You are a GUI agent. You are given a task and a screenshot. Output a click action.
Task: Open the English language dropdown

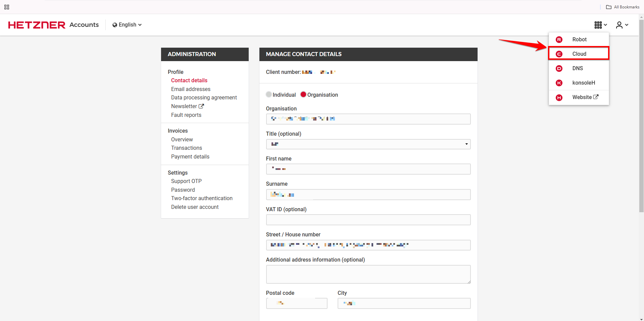pos(127,25)
